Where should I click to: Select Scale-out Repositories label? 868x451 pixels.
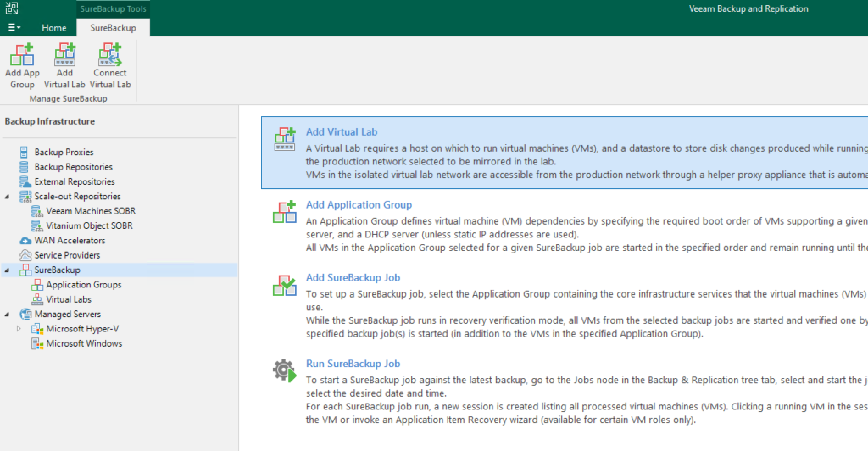click(x=77, y=196)
